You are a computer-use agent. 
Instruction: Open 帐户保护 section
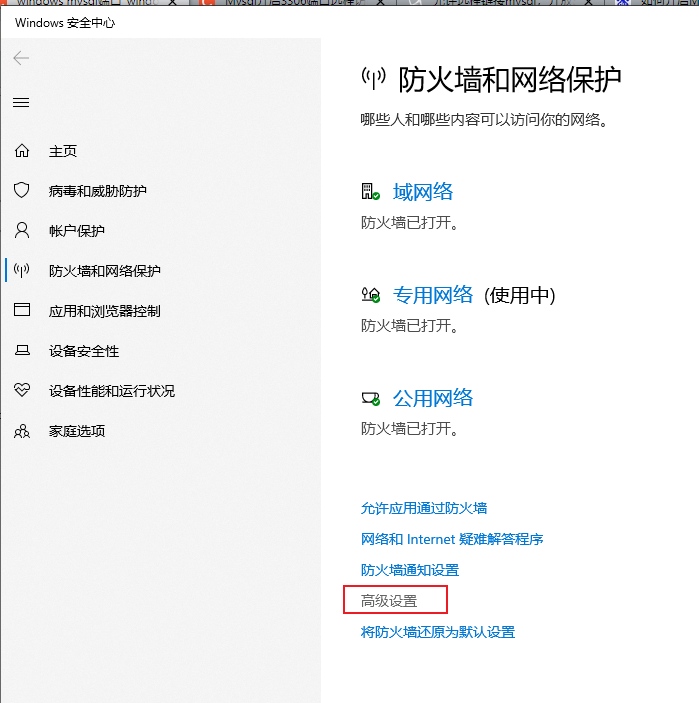pos(77,231)
